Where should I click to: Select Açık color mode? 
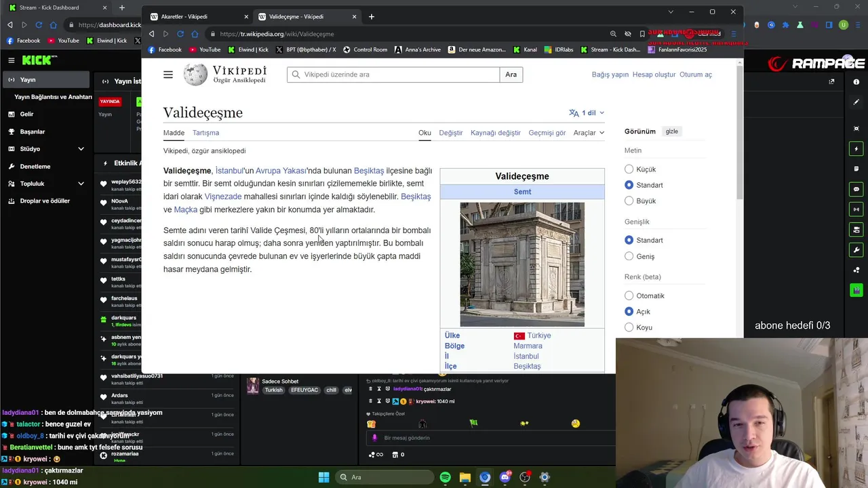(x=629, y=312)
